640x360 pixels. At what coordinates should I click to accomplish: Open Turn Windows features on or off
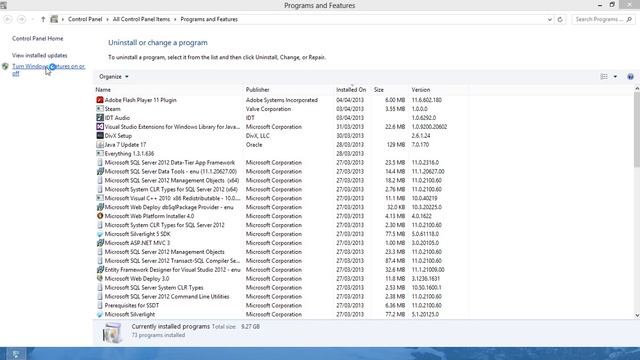click(x=48, y=70)
